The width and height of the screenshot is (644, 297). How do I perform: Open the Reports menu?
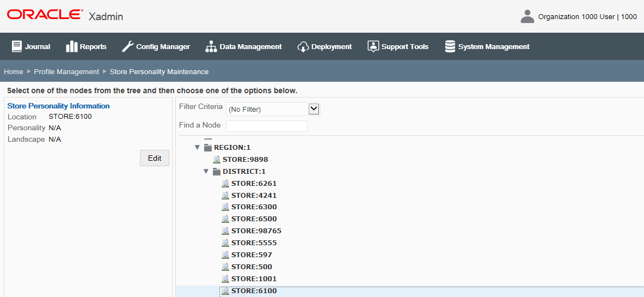pyautogui.click(x=86, y=46)
